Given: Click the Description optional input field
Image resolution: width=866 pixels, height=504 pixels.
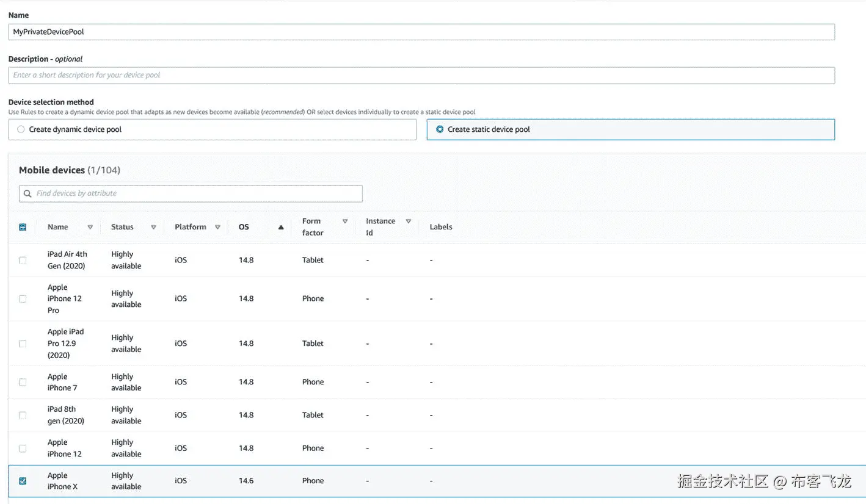Looking at the screenshot, I should point(421,75).
